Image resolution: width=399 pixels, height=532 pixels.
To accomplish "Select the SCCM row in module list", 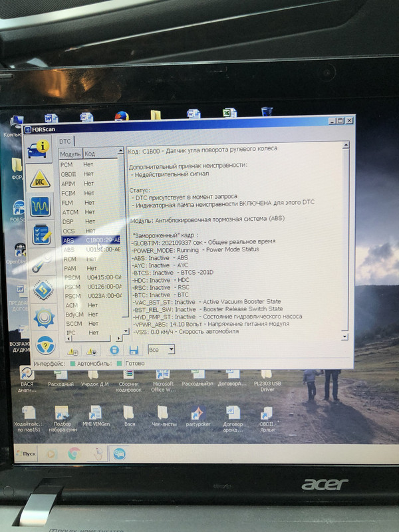I will click(94, 324).
